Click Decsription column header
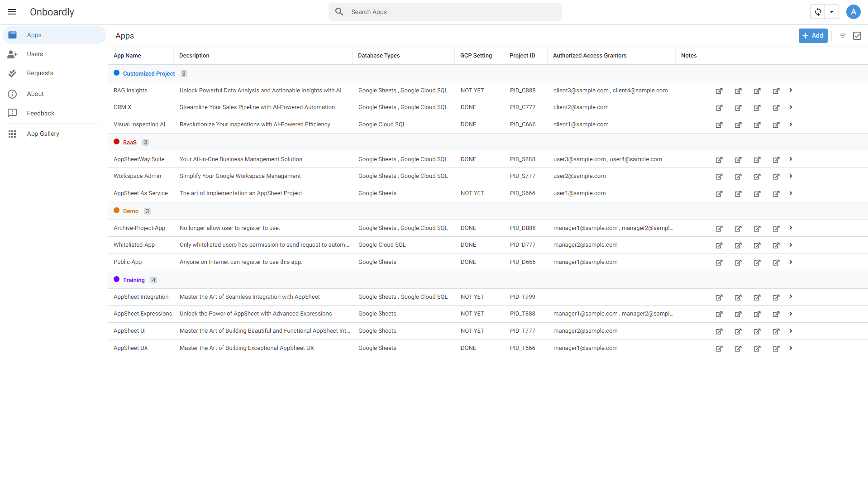This screenshot has height=488, width=868. point(194,56)
